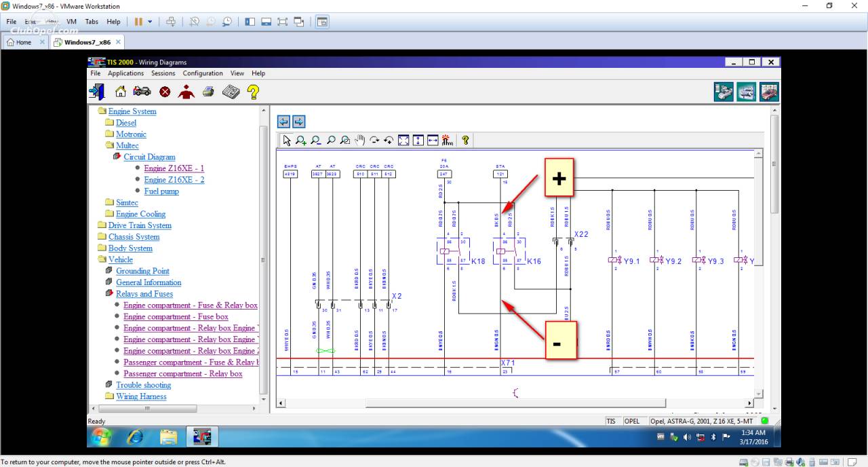
Task: Open the TIS 2000 View menu
Action: (x=237, y=73)
